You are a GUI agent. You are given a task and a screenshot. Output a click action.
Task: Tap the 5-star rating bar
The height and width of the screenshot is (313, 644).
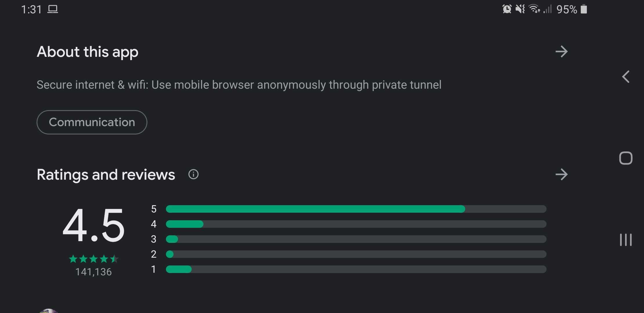click(356, 209)
